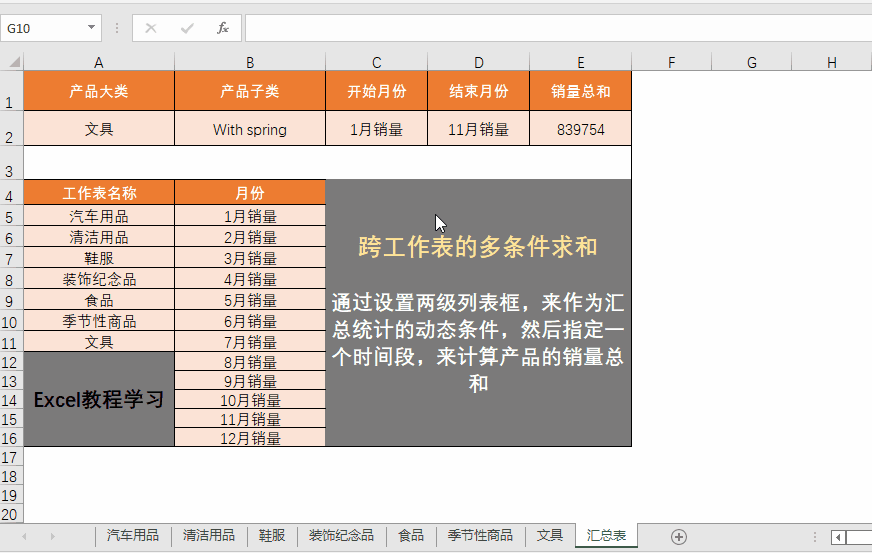
Task: Switch to the 食品 sheet tab
Action: pos(411,535)
